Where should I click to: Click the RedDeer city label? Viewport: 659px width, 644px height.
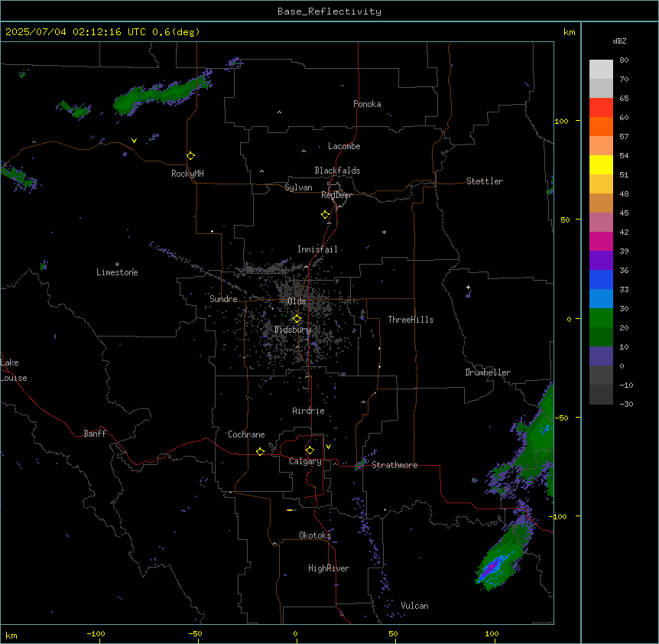[336, 195]
